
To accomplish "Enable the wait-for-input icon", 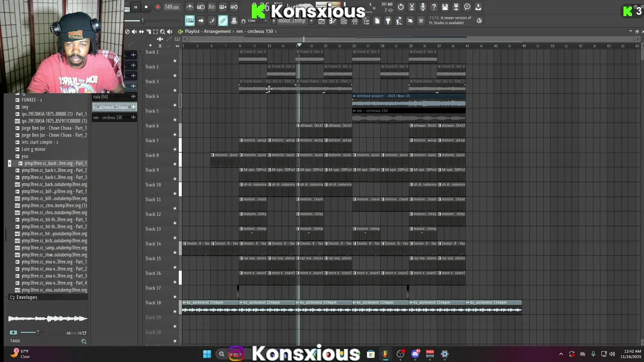I will pyautogui.click(x=201, y=7).
